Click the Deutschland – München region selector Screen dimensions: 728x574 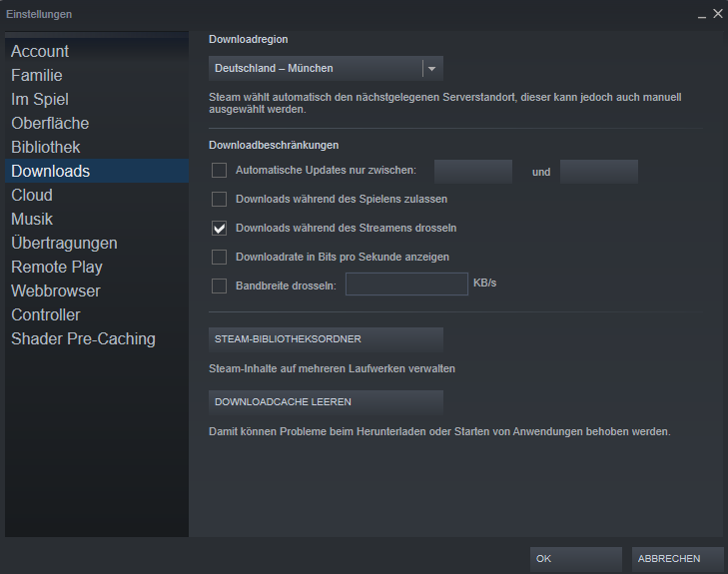326,69
